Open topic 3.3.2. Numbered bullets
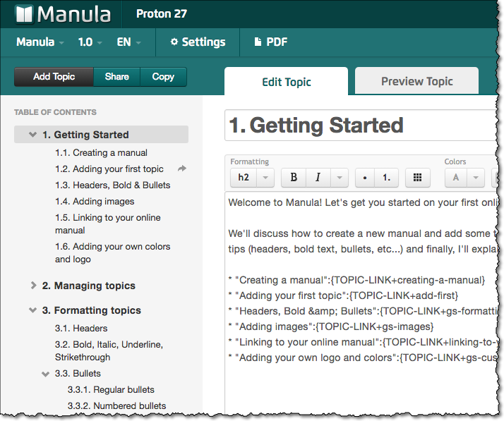 [x=116, y=405]
